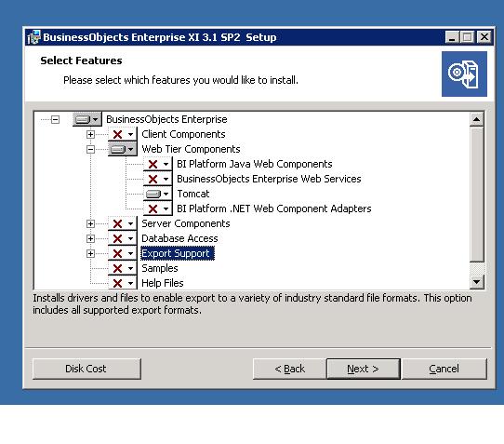Open feature state for BusinessObjects Enterprise Web Services
504x444 pixels.
coord(158,180)
